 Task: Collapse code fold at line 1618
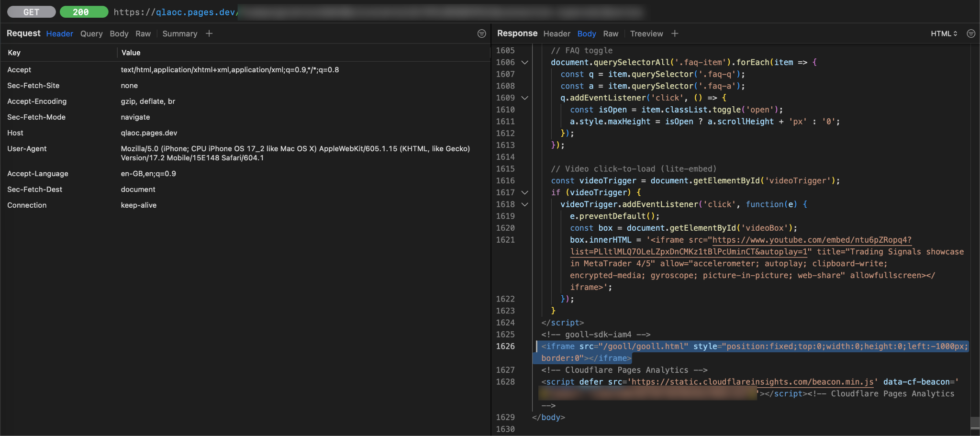click(525, 204)
